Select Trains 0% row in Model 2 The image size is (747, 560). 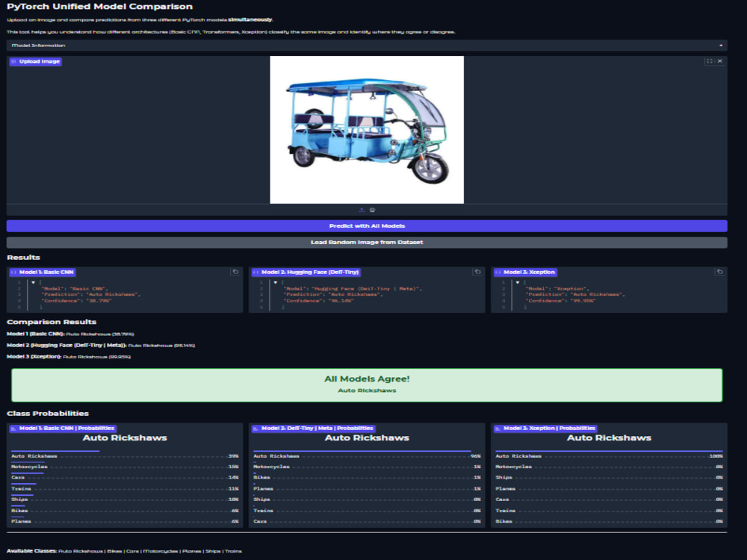(x=367, y=509)
